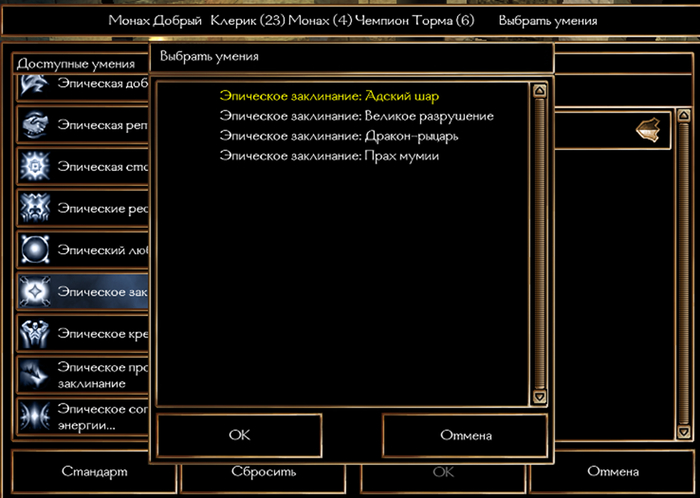
Task: Click Клерик (23) in the top bar
Action: coord(248,21)
